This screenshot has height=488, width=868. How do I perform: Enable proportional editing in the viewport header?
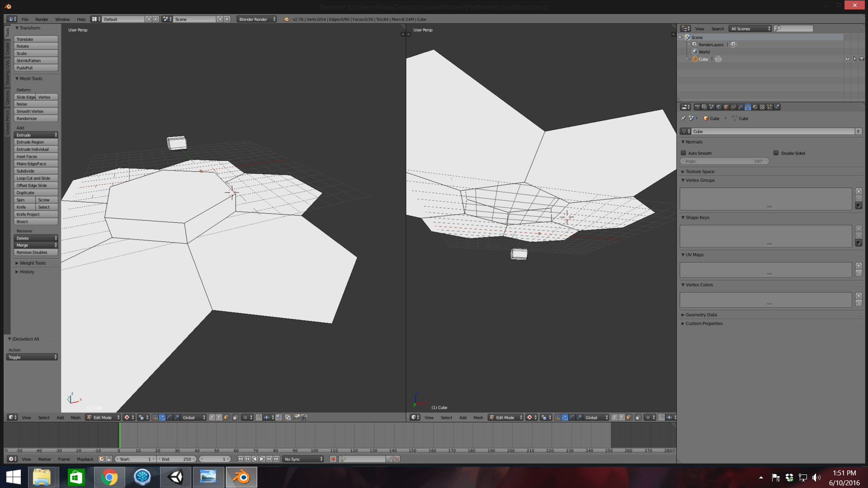pos(245,417)
